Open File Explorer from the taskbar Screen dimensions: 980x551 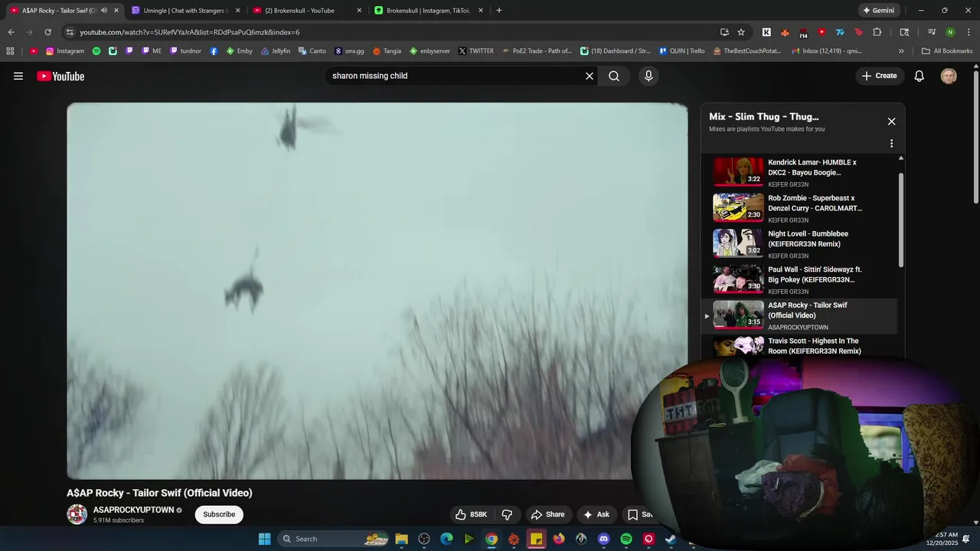tap(401, 539)
